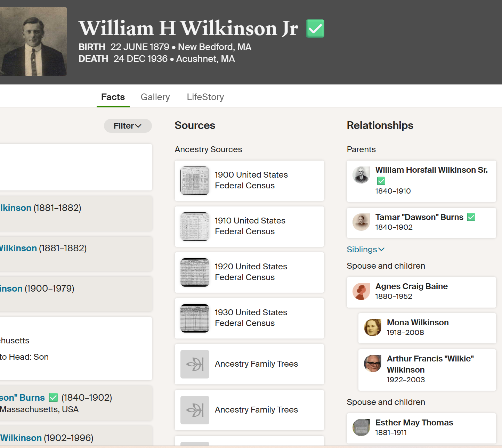Open the Filter dropdown
Image resolution: width=502 pixels, height=448 pixels.
(x=128, y=126)
